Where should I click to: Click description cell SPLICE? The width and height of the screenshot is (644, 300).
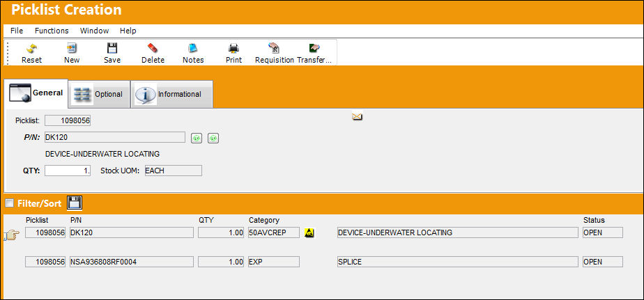click(x=457, y=262)
